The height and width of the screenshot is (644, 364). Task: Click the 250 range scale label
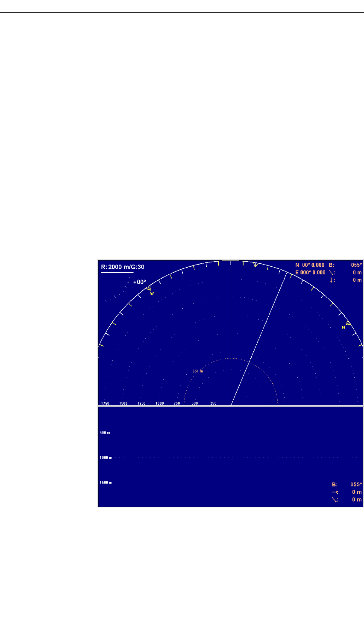coord(213,403)
